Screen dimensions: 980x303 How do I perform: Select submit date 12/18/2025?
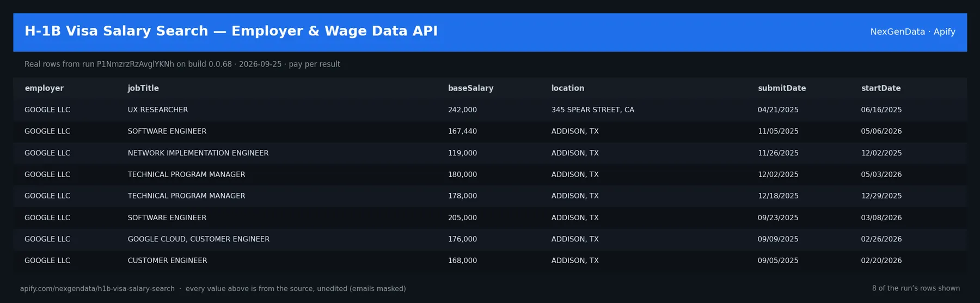click(778, 196)
